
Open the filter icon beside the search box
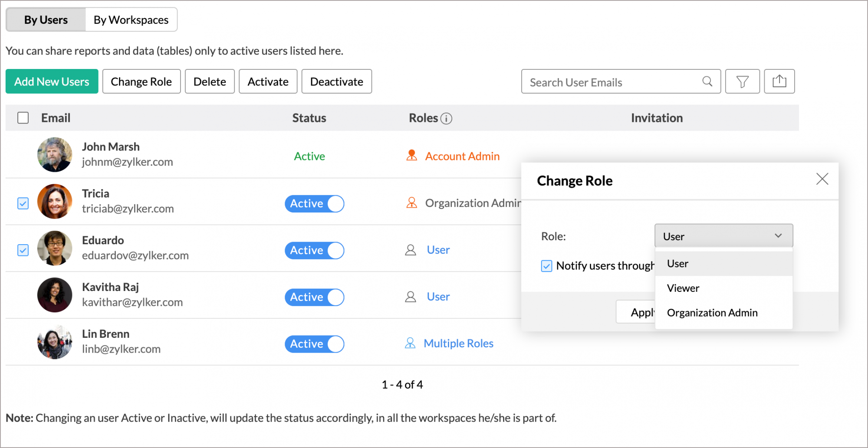coord(742,82)
